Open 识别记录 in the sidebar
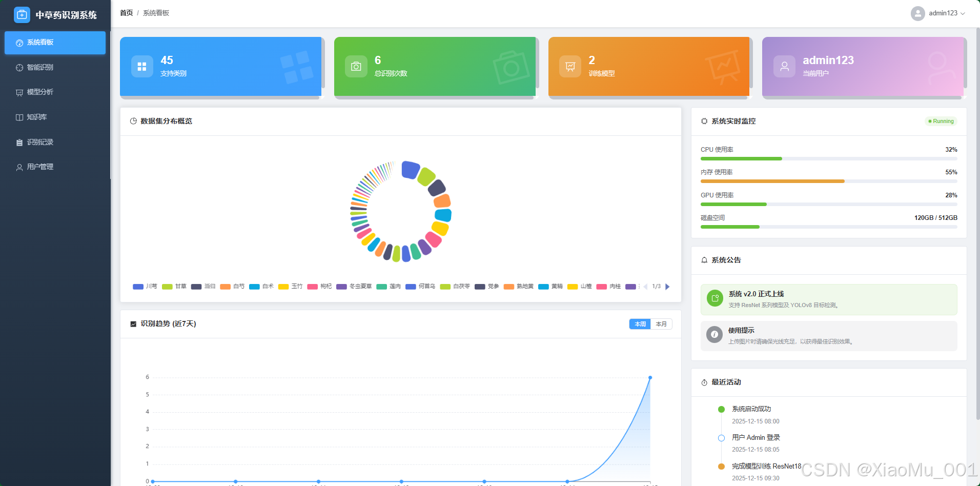Viewport: 980px width, 486px height. 55,142
